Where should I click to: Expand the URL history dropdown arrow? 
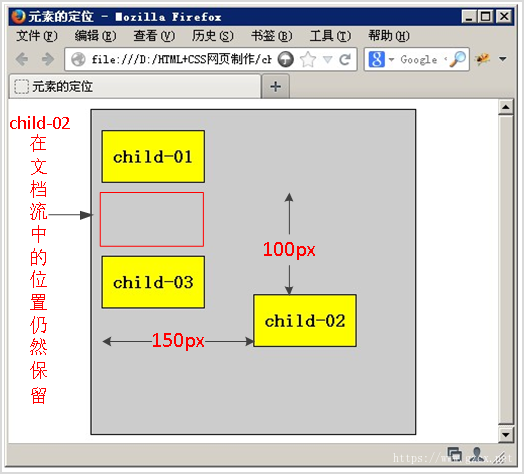coord(328,60)
